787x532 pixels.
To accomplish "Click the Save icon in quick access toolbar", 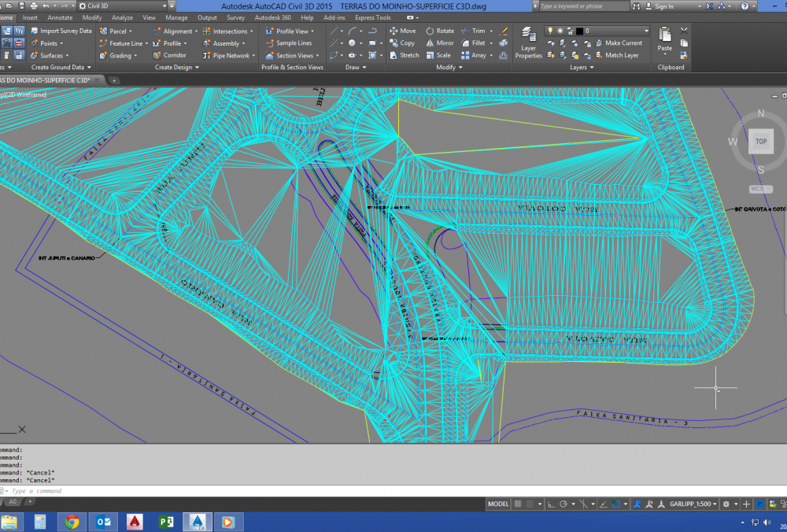I will coord(21,6).
